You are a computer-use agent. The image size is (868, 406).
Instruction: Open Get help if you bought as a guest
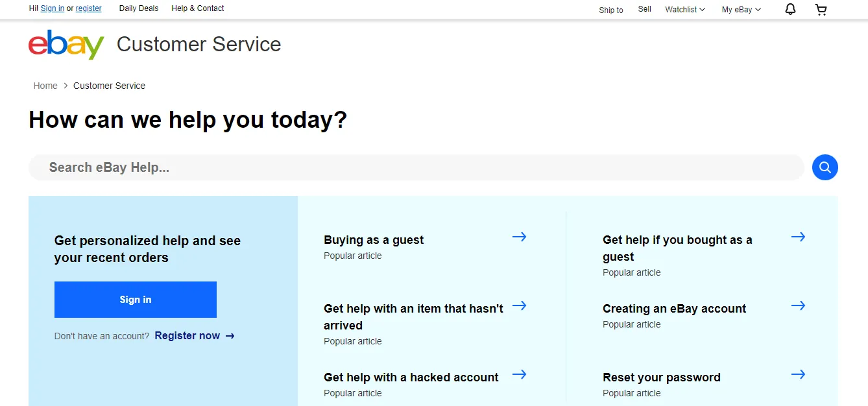(x=677, y=248)
